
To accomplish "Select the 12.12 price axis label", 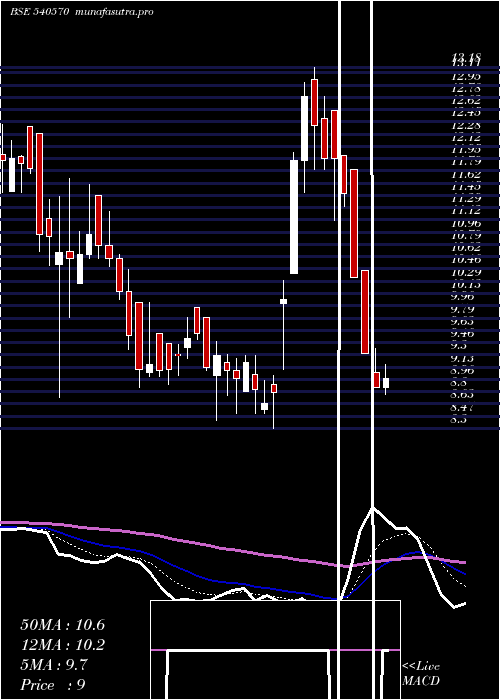I will [x=467, y=138].
